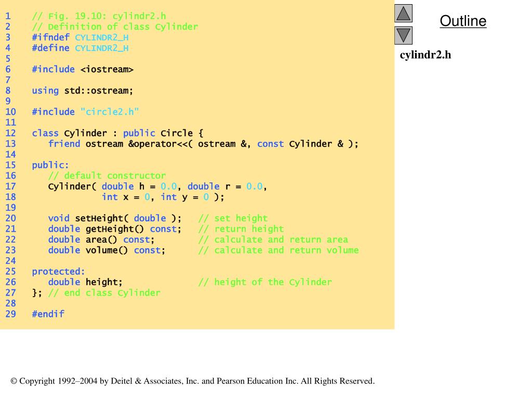532x399 pixels.
Task: Click the '#include <iostream>' line
Action: (83, 69)
